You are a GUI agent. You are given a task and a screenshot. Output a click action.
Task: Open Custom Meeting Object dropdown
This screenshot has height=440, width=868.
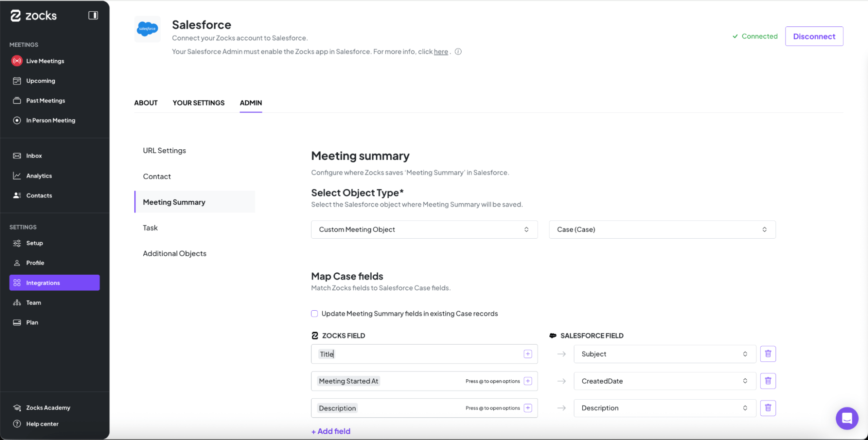click(424, 230)
